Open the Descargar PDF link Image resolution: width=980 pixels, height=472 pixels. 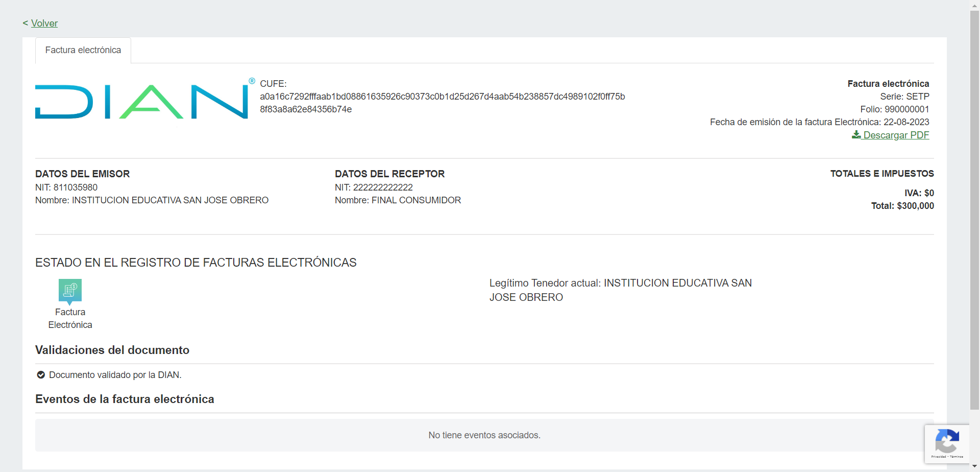[896, 135]
